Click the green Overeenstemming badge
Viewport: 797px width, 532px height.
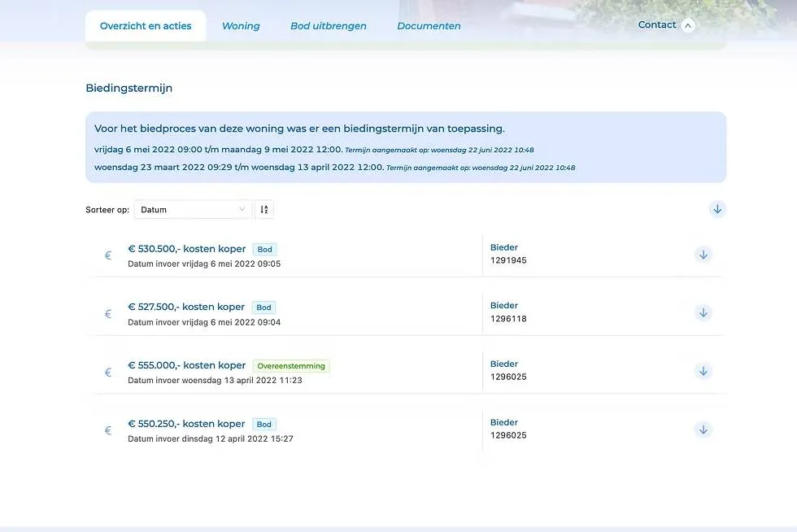(x=291, y=366)
